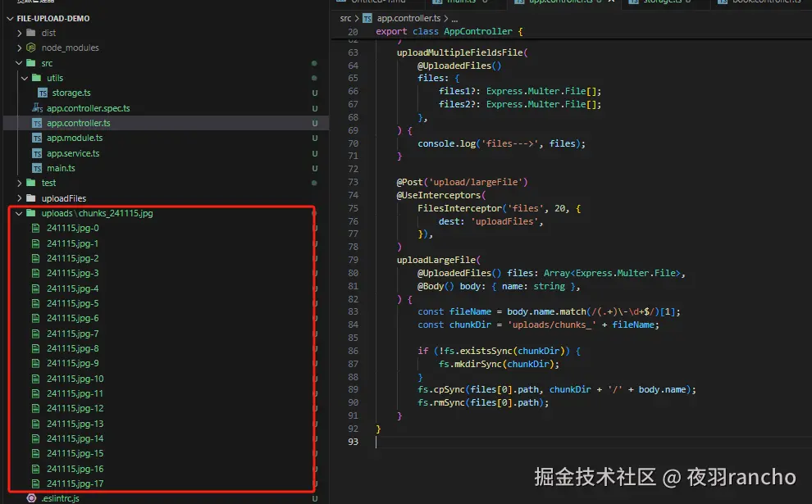The image size is (812, 504).
Task: Click file icon of 241115.jpg-3
Action: click(x=36, y=273)
